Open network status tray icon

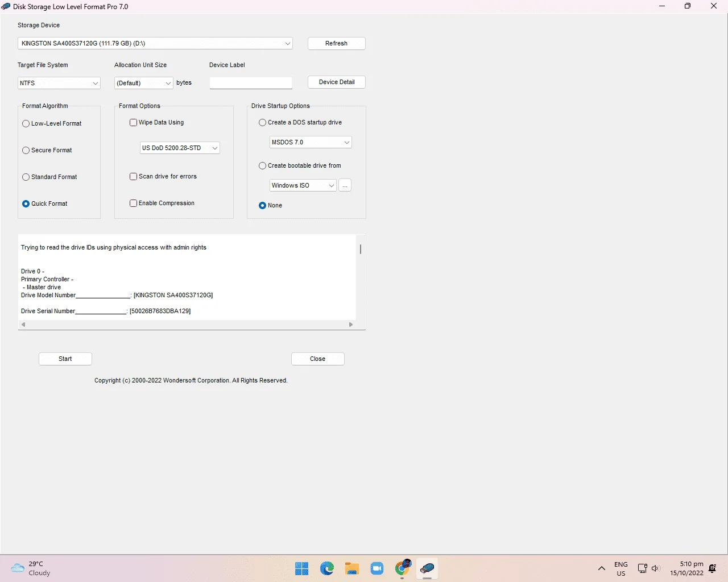pos(642,568)
